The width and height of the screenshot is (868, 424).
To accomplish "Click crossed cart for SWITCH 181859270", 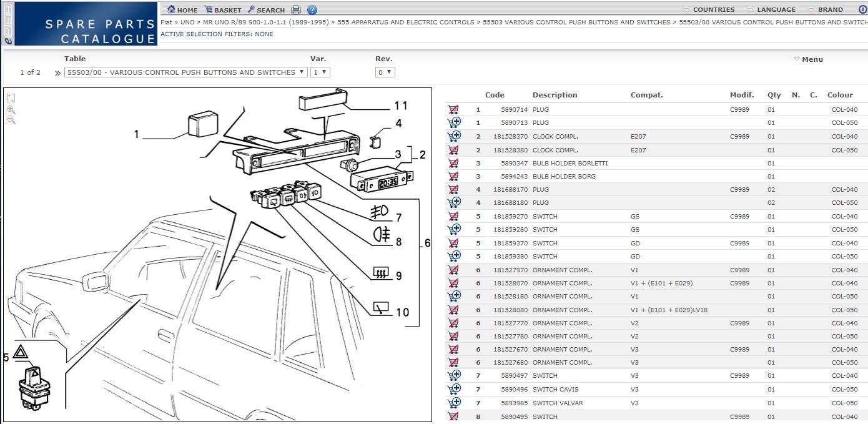I will pyautogui.click(x=453, y=216).
